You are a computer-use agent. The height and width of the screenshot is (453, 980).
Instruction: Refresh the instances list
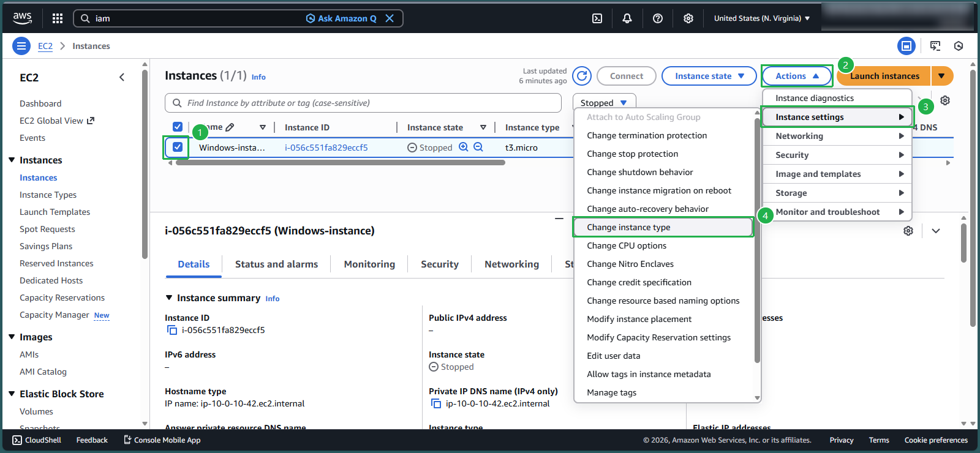[x=582, y=76]
